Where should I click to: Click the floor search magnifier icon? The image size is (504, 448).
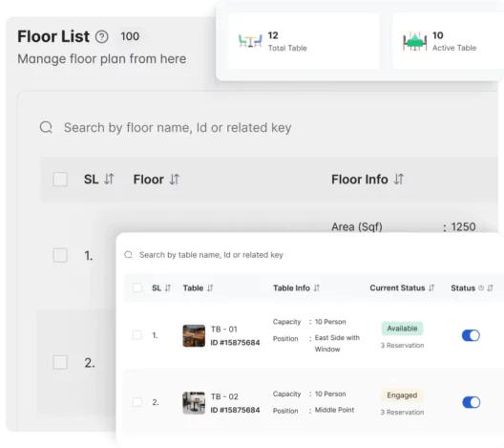[46, 127]
